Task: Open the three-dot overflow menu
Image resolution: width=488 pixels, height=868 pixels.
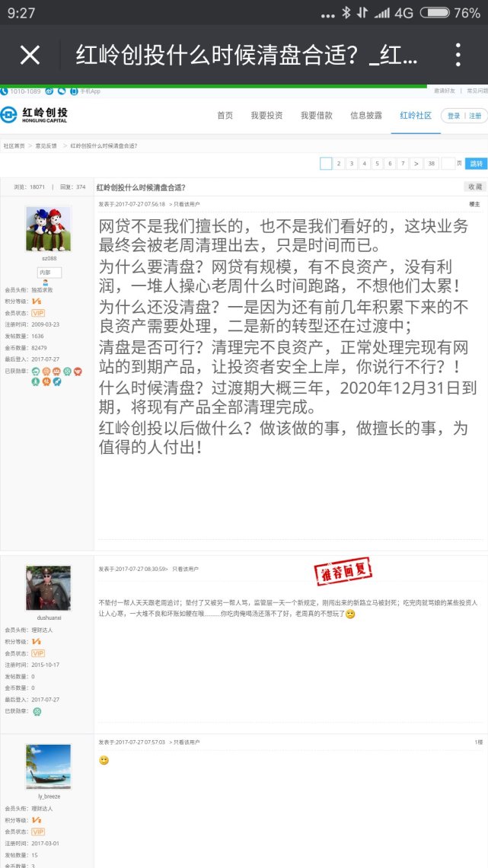Action: pyautogui.click(x=458, y=55)
